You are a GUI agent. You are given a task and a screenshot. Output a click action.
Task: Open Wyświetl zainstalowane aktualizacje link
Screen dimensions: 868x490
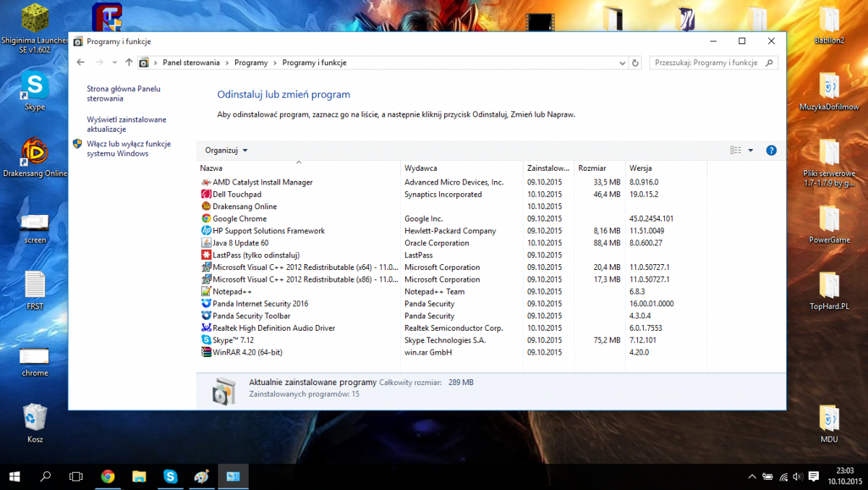(x=127, y=124)
